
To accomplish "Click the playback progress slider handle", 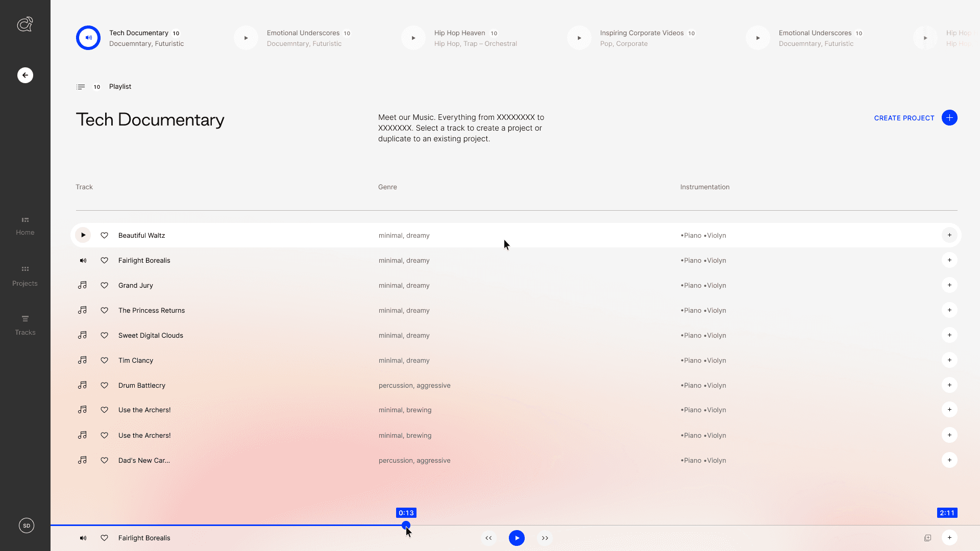I will tap(406, 525).
